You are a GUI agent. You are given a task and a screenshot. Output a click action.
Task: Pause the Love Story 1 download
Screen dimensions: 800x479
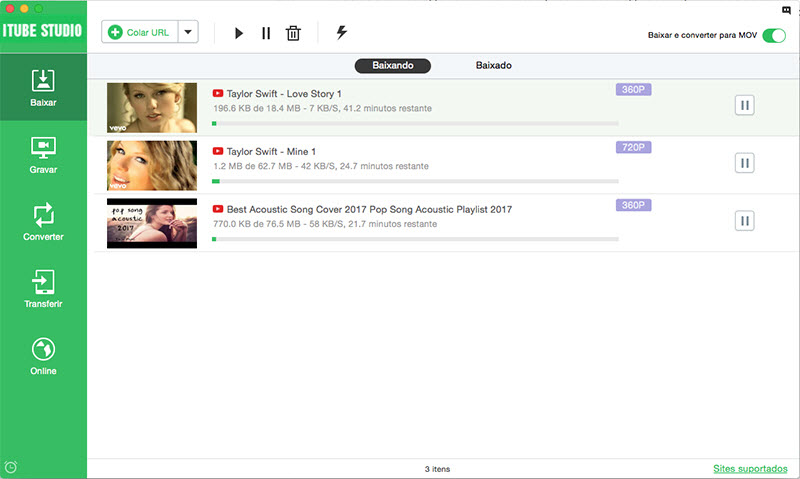coord(744,106)
